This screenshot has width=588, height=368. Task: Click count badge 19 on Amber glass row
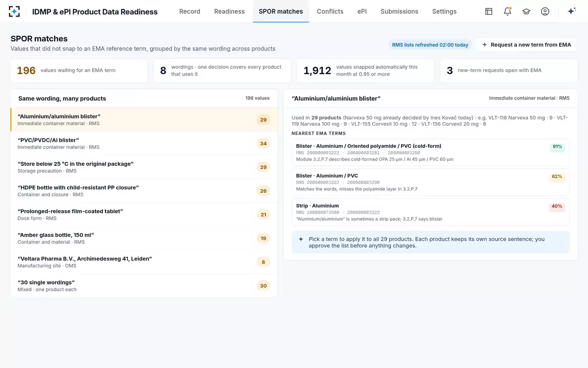[264, 238]
